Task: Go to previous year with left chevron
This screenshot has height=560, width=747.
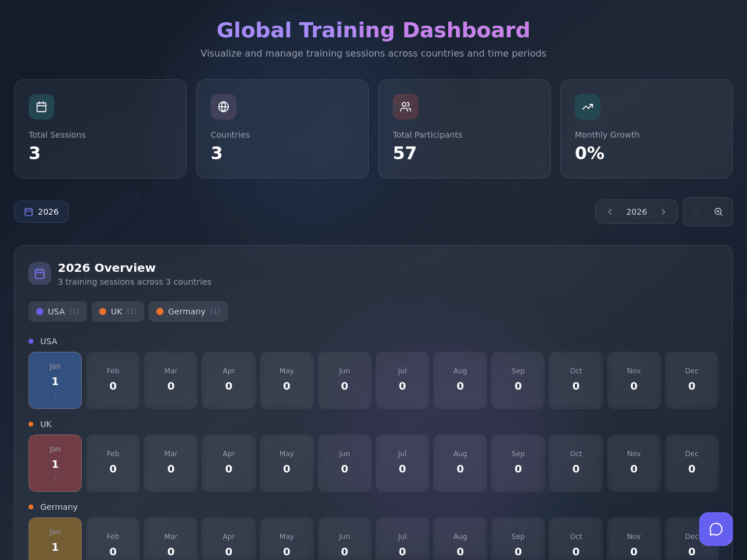Action: click(x=610, y=212)
